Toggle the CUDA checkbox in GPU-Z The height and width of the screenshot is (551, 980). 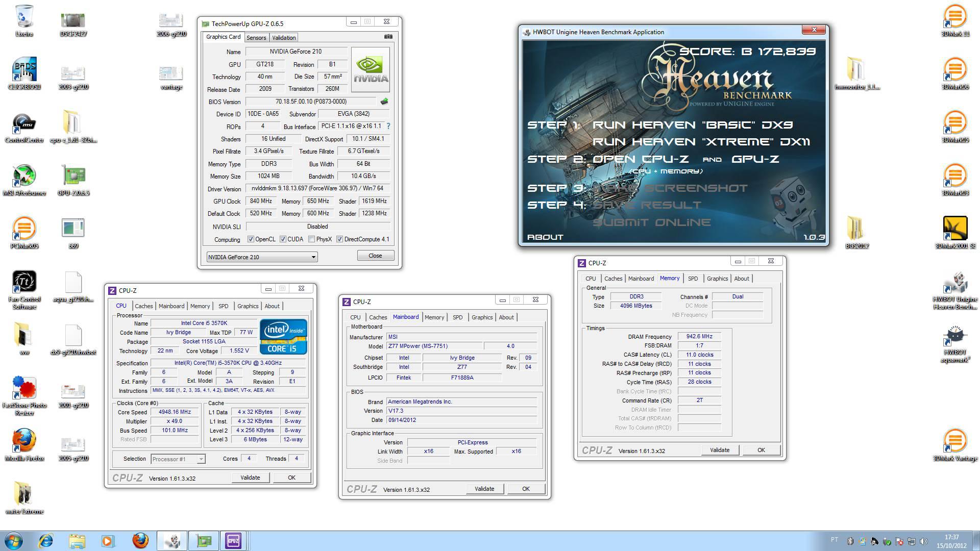[283, 239]
